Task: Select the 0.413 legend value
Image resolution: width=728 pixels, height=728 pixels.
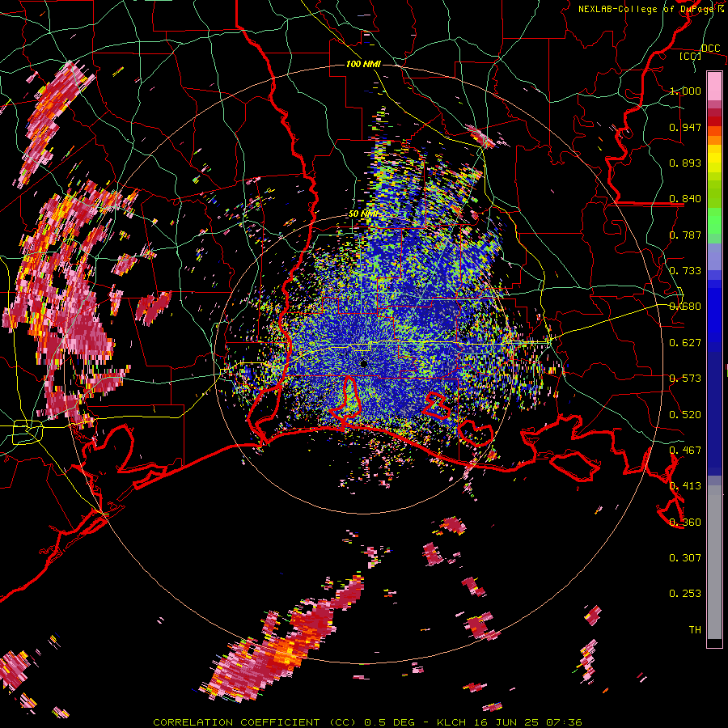Action: (x=685, y=486)
